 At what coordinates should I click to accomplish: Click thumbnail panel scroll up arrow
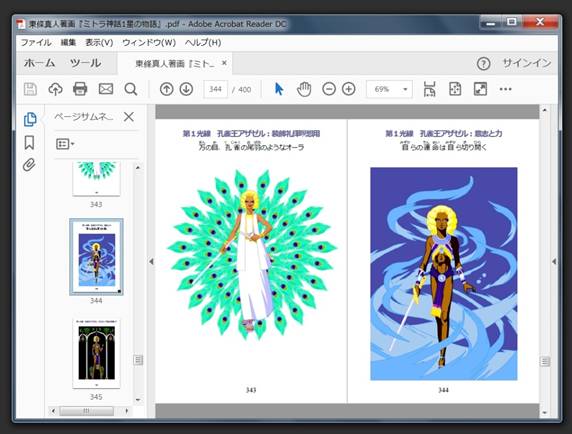(138, 168)
